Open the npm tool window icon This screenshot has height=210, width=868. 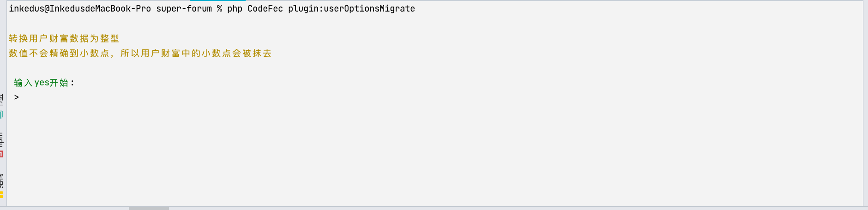pos(1,154)
